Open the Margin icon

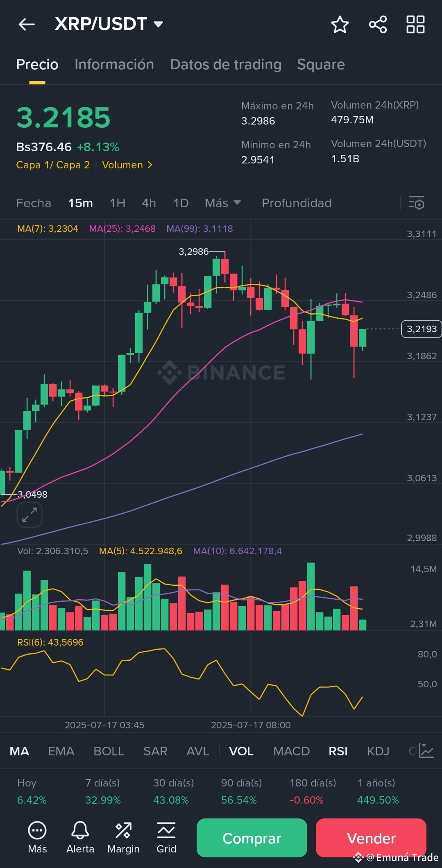coord(123,838)
